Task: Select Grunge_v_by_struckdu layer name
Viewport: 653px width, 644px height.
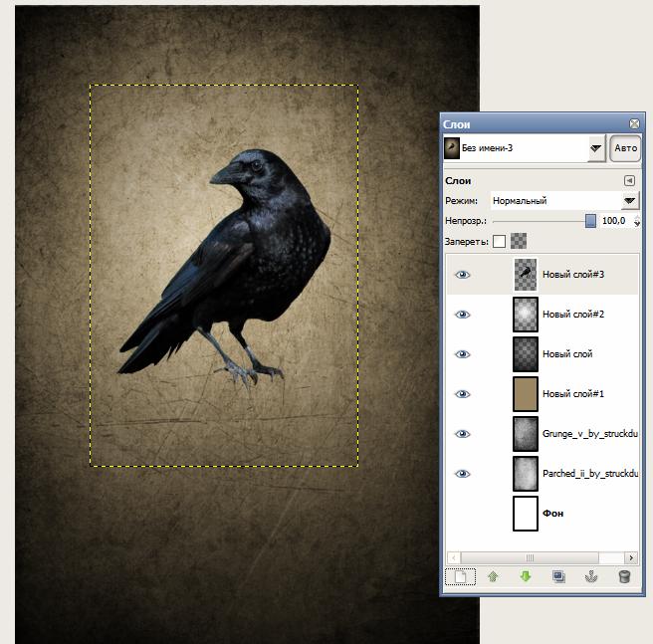Action: [x=590, y=434]
